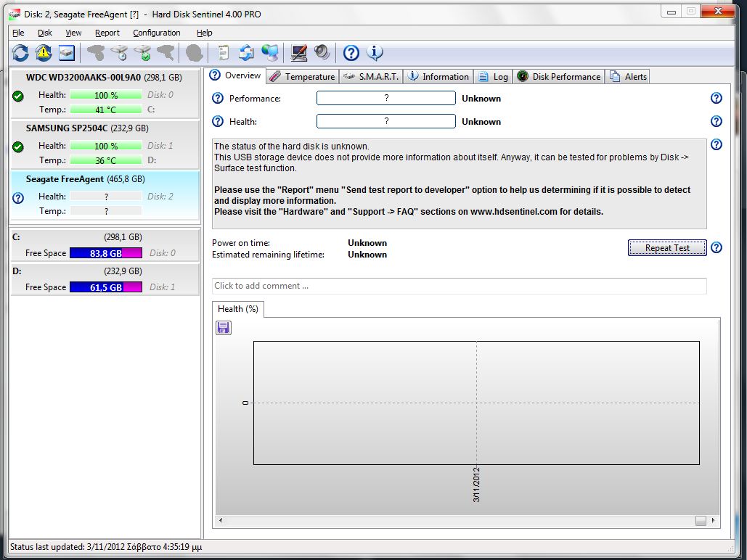The width and height of the screenshot is (747, 560).
Task: Open the Report menu
Action: pyautogui.click(x=107, y=33)
